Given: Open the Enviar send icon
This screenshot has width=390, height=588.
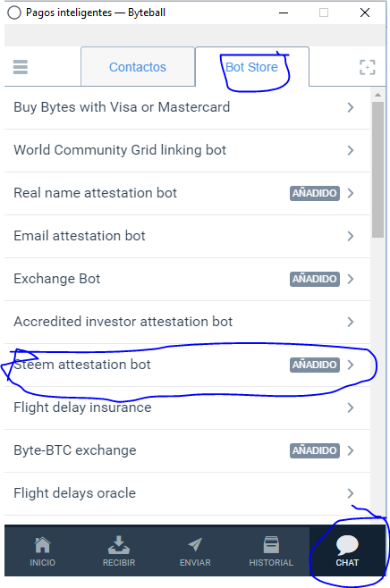Looking at the screenshot, I should (x=195, y=545).
